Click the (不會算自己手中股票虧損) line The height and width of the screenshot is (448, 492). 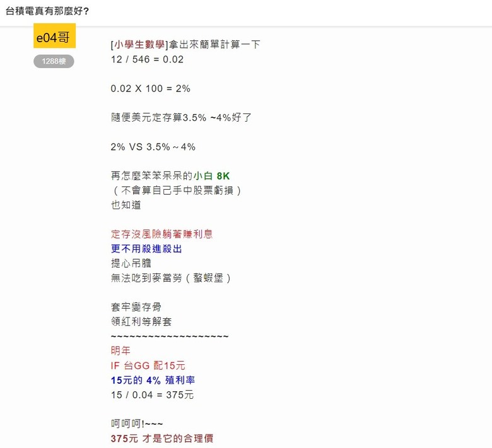click(176, 190)
